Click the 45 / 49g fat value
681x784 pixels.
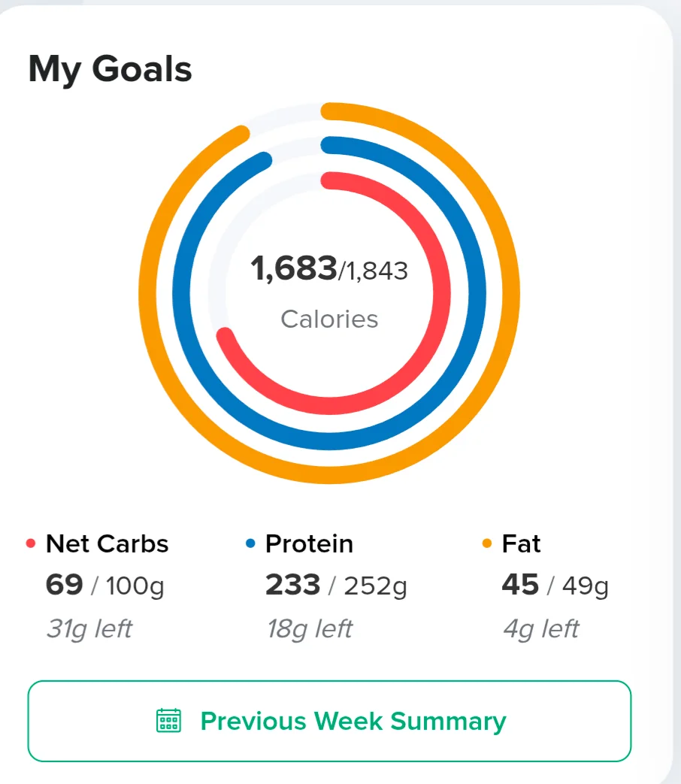click(x=555, y=585)
